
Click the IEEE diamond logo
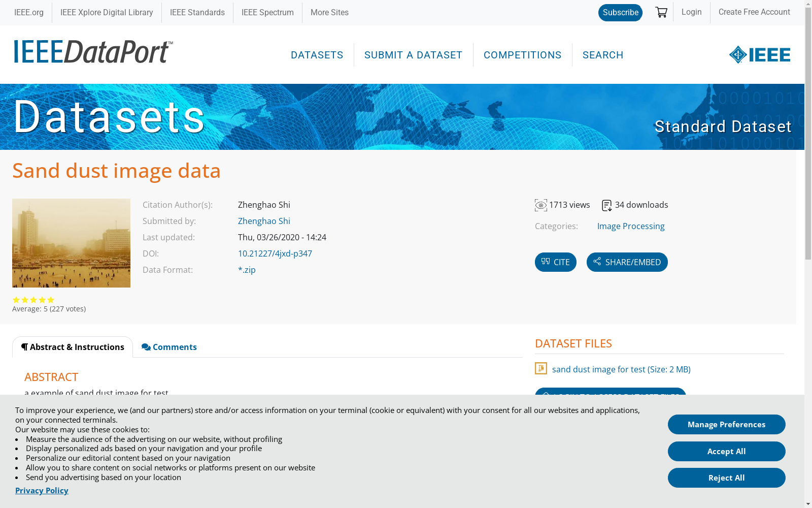(760, 55)
